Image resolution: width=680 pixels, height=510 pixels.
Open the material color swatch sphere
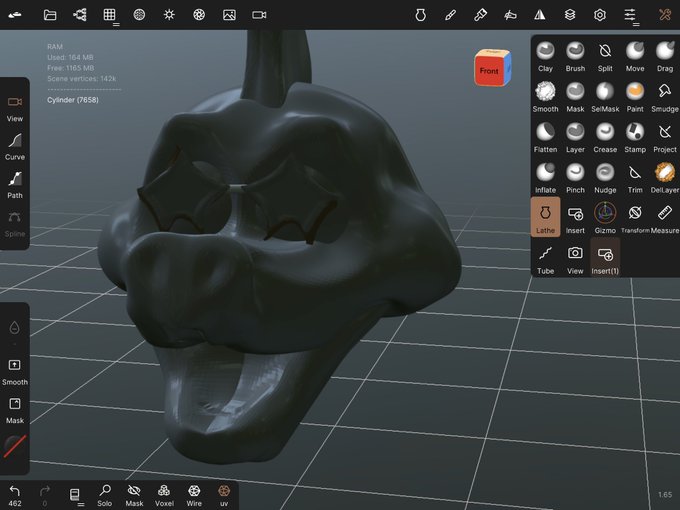15,447
